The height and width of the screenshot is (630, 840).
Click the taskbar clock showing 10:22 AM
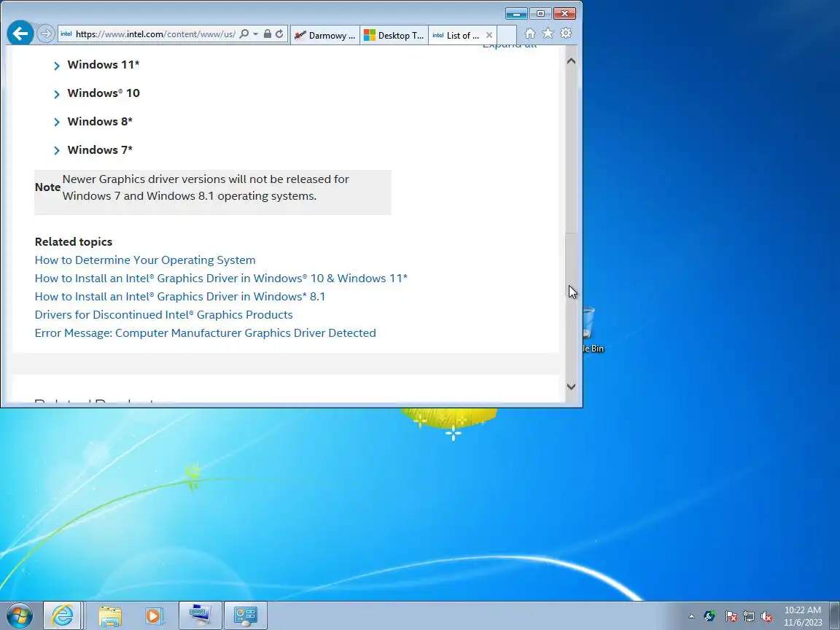coord(803,616)
